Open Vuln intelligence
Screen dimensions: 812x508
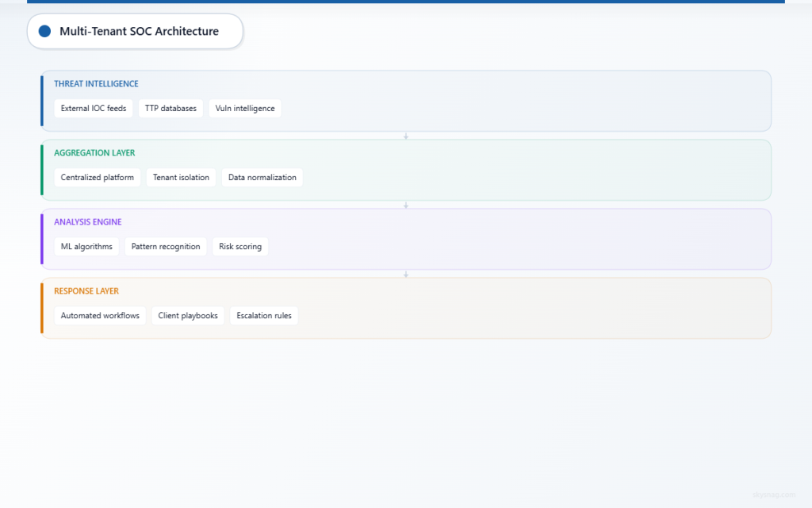tap(245, 108)
